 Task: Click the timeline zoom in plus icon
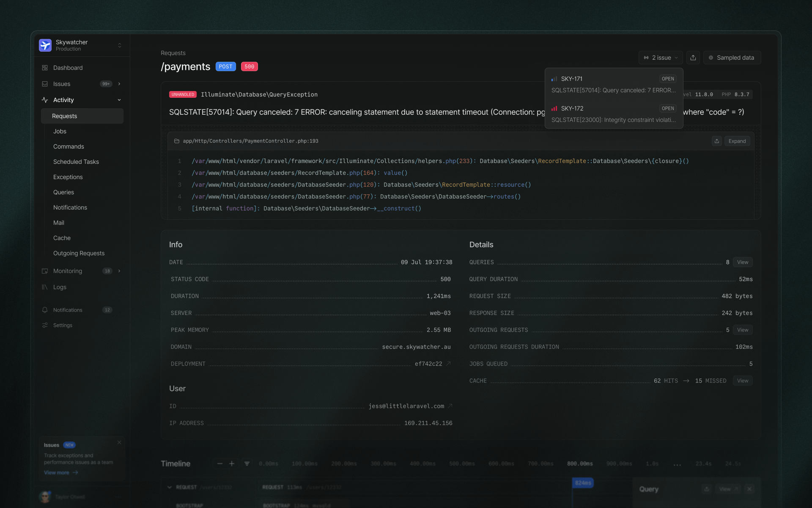coord(232,464)
